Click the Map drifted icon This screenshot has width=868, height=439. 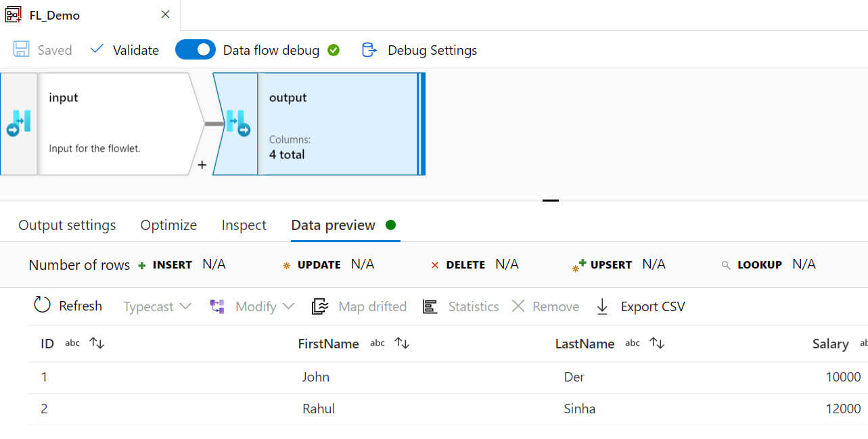[x=319, y=306]
